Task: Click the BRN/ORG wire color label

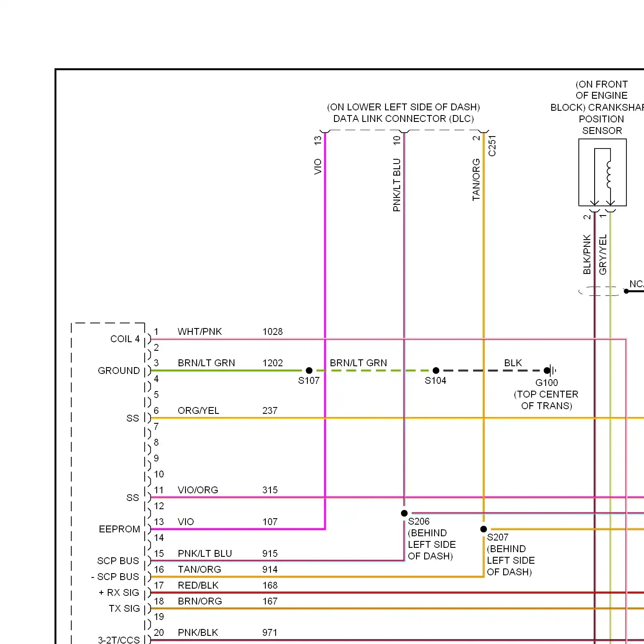Action: (200, 601)
